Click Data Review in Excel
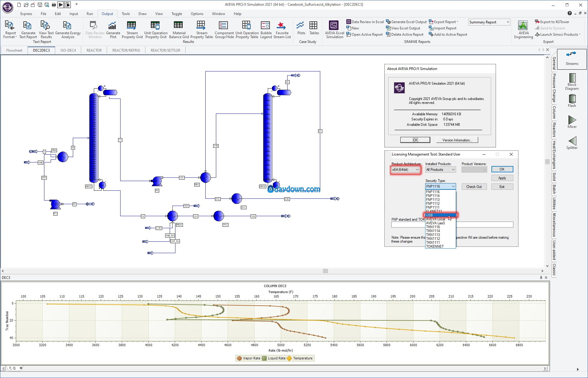588x378 pixels. pos(365,22)
